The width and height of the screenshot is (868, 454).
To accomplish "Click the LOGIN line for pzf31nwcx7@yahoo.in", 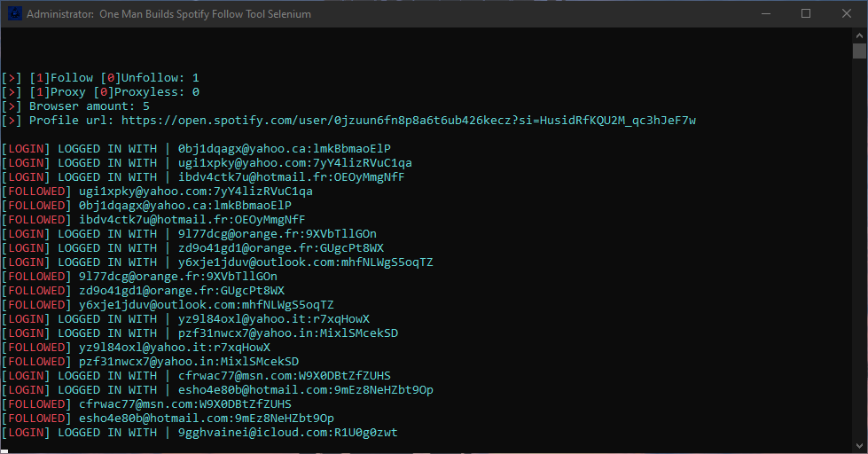I will [199, 333].
